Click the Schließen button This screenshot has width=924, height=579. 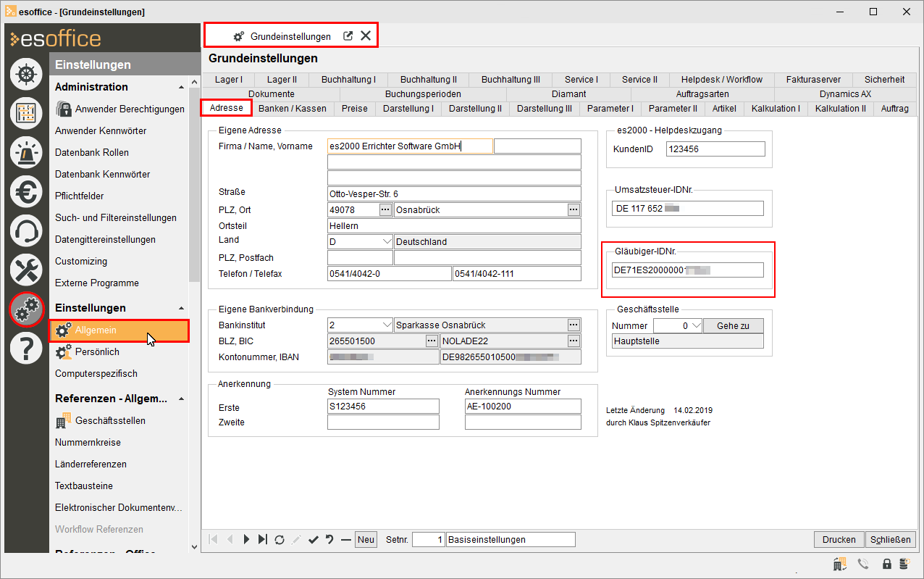click(x=891, y=539)
